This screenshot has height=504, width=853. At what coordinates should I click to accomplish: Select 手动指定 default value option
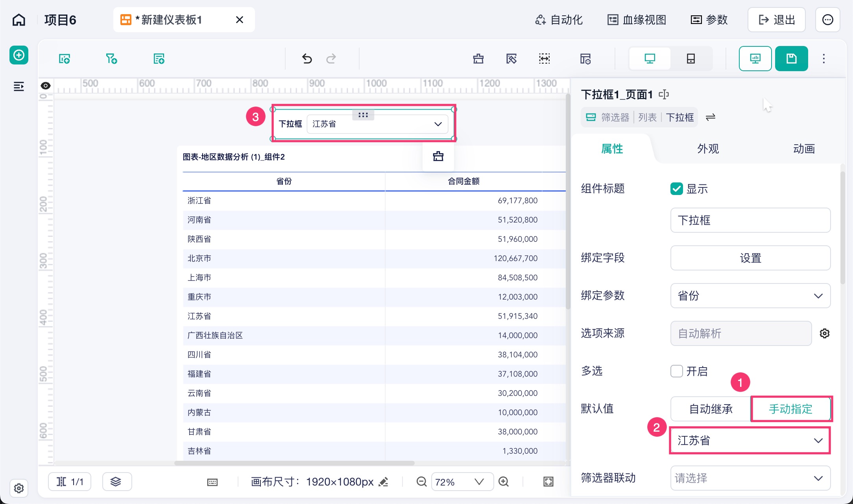[791, 409]
